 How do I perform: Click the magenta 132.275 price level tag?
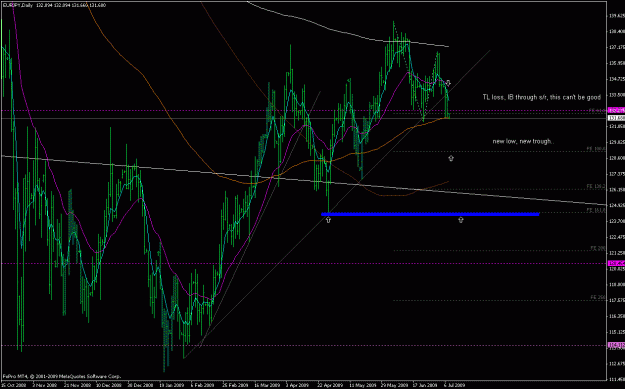[x=616, y=110]
